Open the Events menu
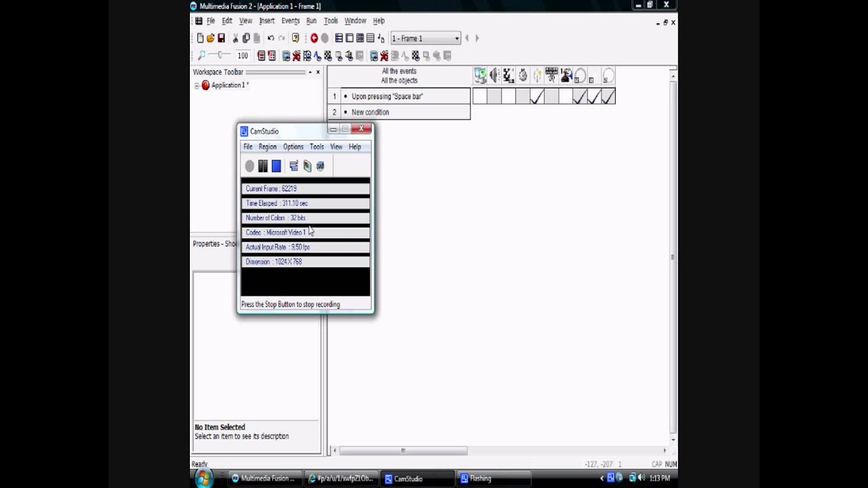This screenshot has width=868, height=488. (290, 21)
